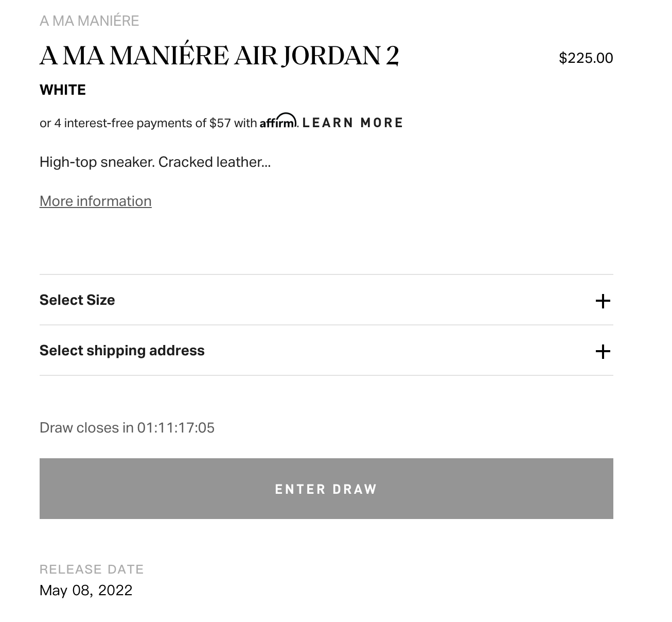Expand the Select Size section
Image resolution: width=672 pixels, height=622 pixels.
click(x=77, y=300)
